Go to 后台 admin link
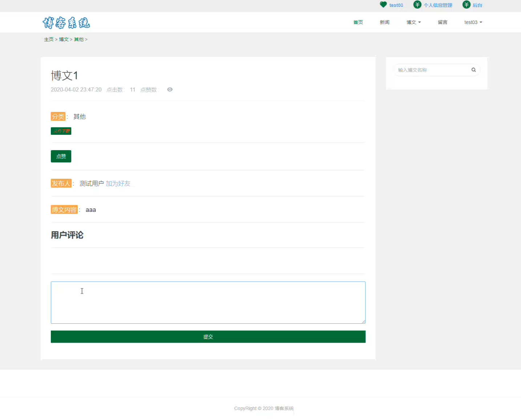This screenshot has height=420, width=521. click(x=477, y=5)
